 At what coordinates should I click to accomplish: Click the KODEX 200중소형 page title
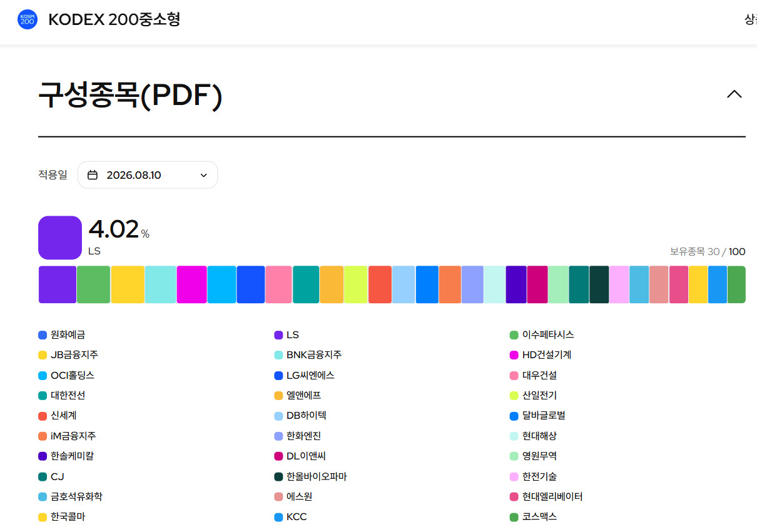click(114, 19)
